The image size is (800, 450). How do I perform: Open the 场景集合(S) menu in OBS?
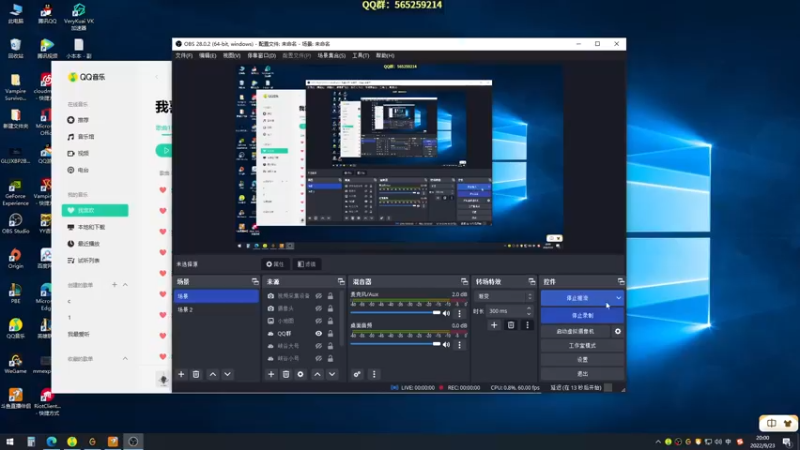(x=331, y=56)
